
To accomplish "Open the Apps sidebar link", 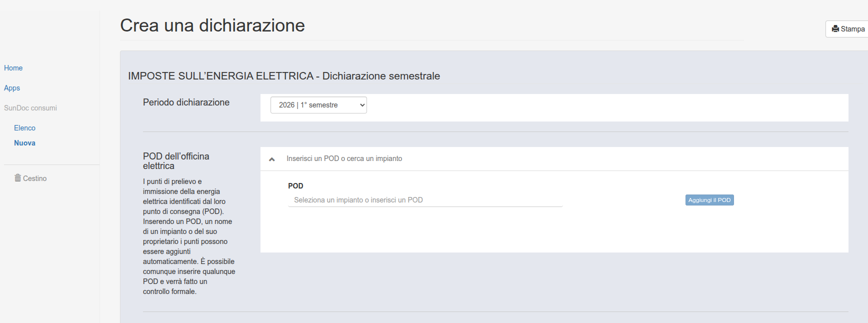I will click(x=12, y=88).
